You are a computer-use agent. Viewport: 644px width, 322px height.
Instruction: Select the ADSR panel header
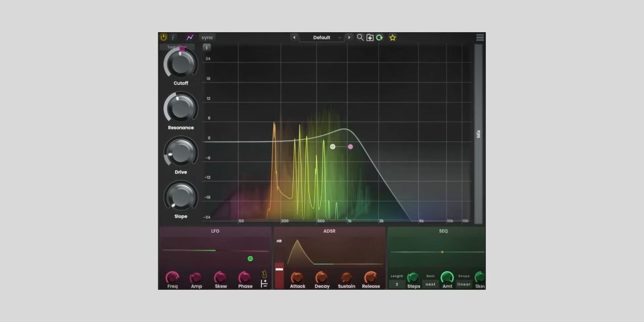(x=329, y=231)
